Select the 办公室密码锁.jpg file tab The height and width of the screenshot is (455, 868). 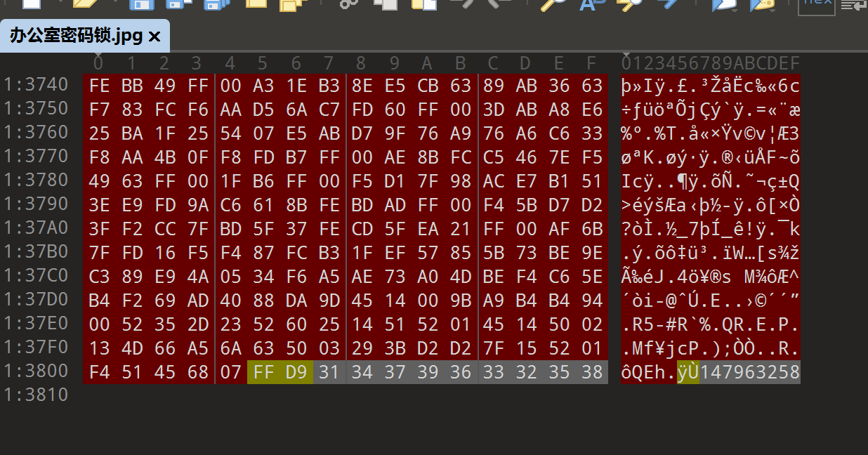click(76, 36)
